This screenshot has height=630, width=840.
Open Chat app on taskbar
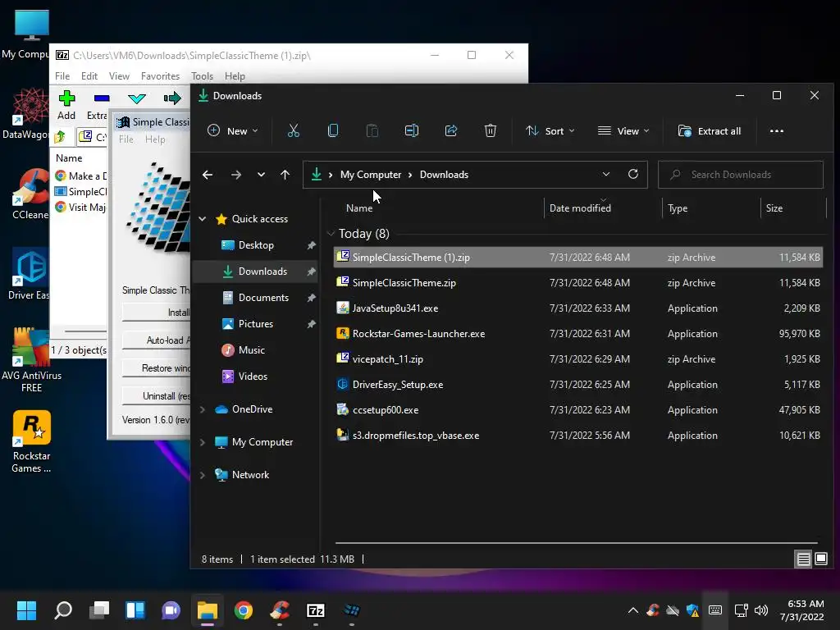[x=171, y=610]
